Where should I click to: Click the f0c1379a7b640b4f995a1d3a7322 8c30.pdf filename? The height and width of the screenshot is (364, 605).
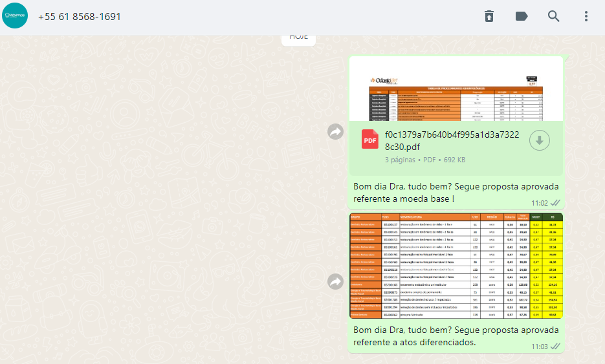pos(451,140)
